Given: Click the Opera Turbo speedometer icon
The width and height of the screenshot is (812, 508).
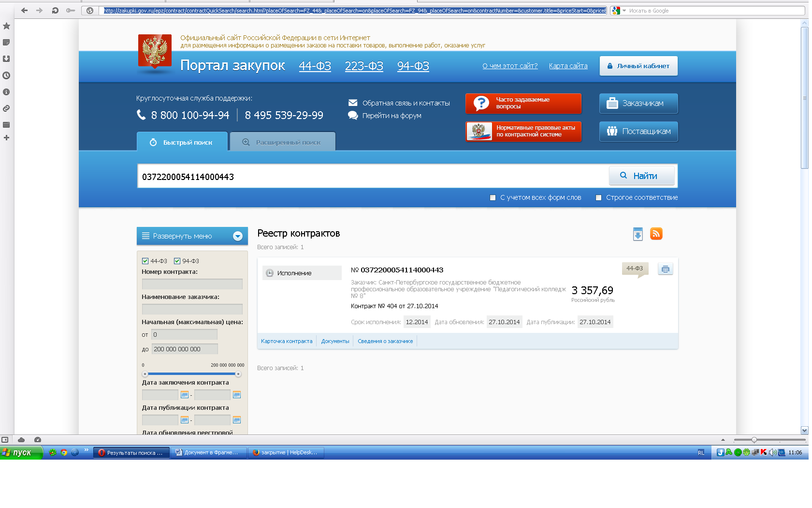Looking at the screenshot, I should tap(38, 440).
